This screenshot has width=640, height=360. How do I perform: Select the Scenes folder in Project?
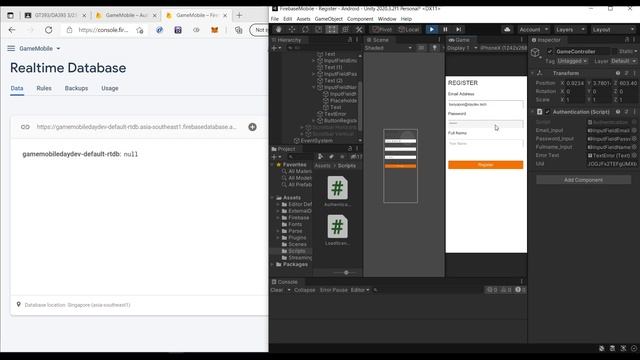tap(297, 244)
